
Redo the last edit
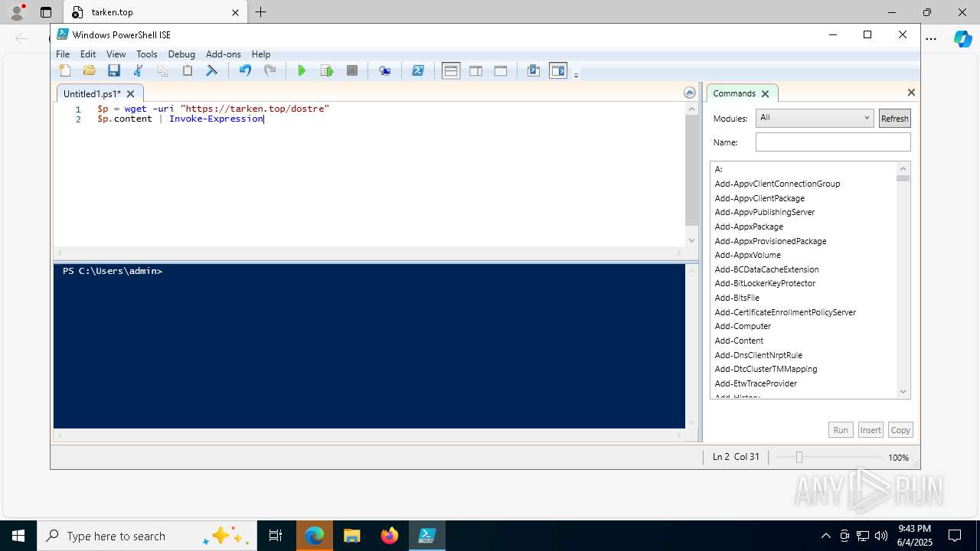click(269, 70)
